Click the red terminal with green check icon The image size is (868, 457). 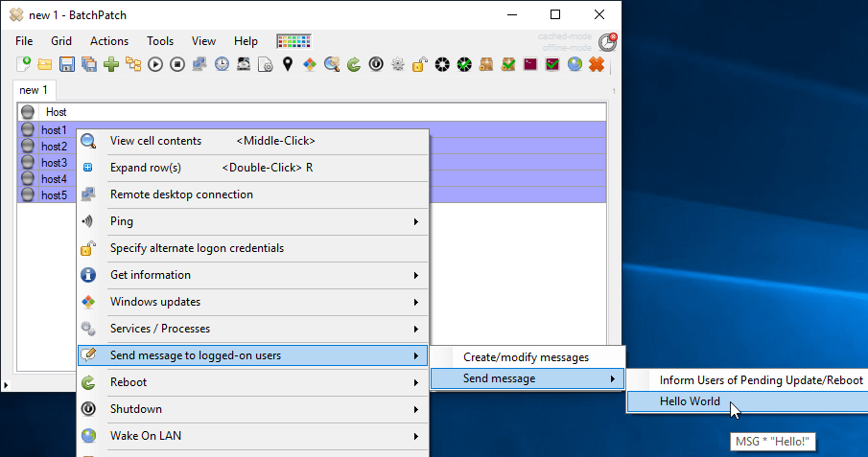pos(552,64)
